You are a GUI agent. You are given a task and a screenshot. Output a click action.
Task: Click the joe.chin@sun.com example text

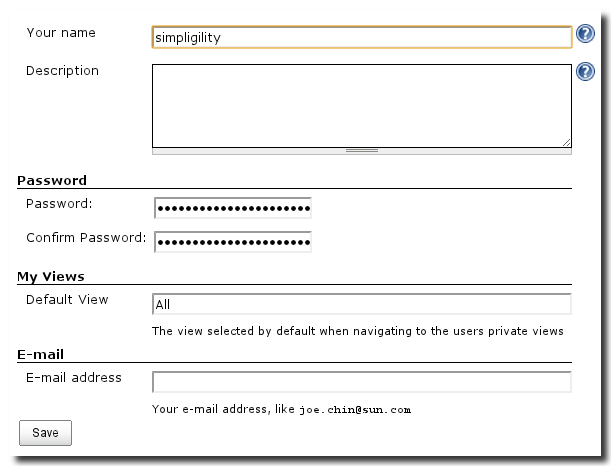coord(355,409)
